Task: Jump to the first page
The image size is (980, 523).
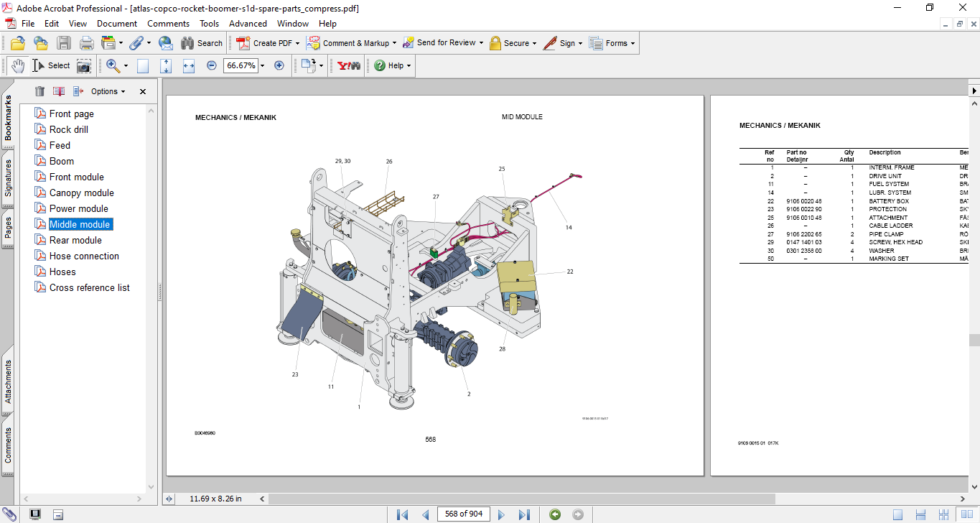Action: (x=403, y=514)
